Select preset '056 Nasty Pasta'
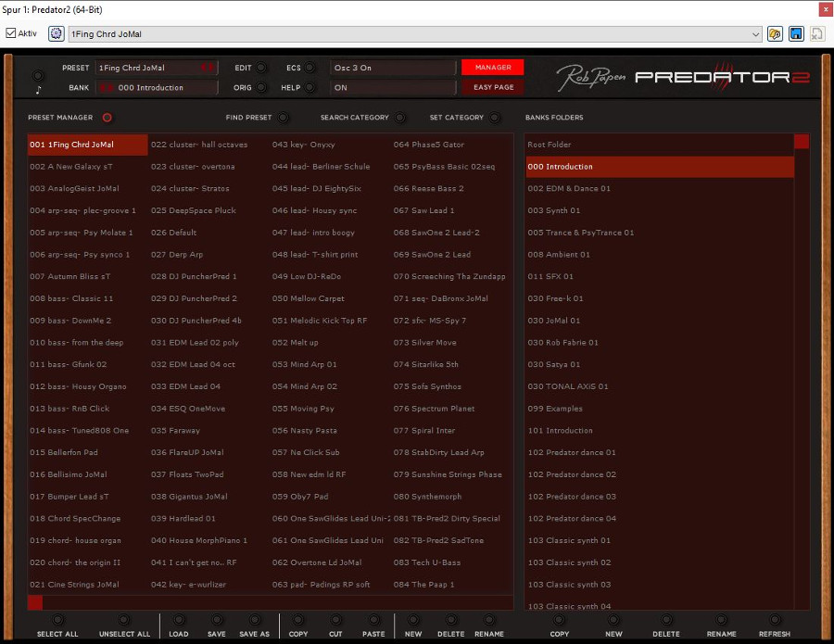 click(304, 430)
